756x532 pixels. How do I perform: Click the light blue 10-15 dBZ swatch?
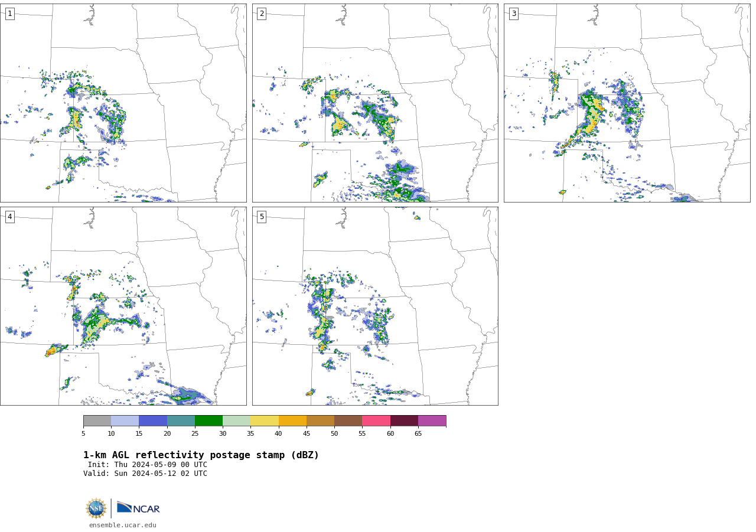(x=125, y=420)
